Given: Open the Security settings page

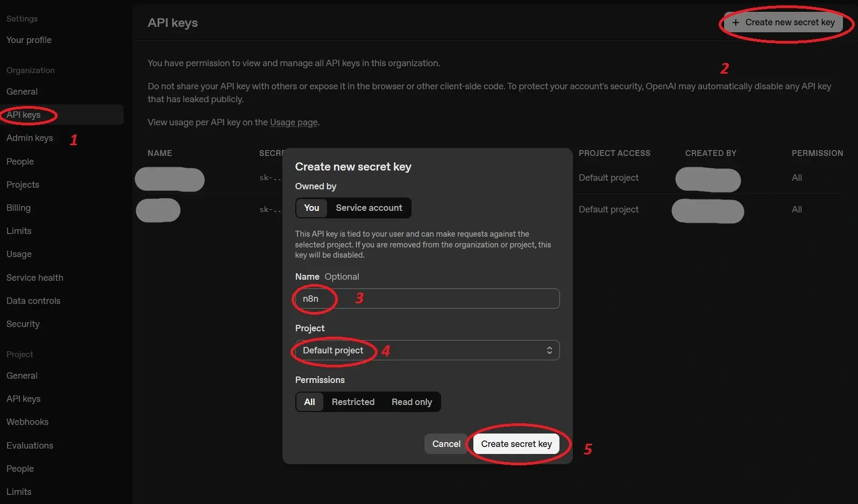Looking at the screenshot, I should coord(23,324).
